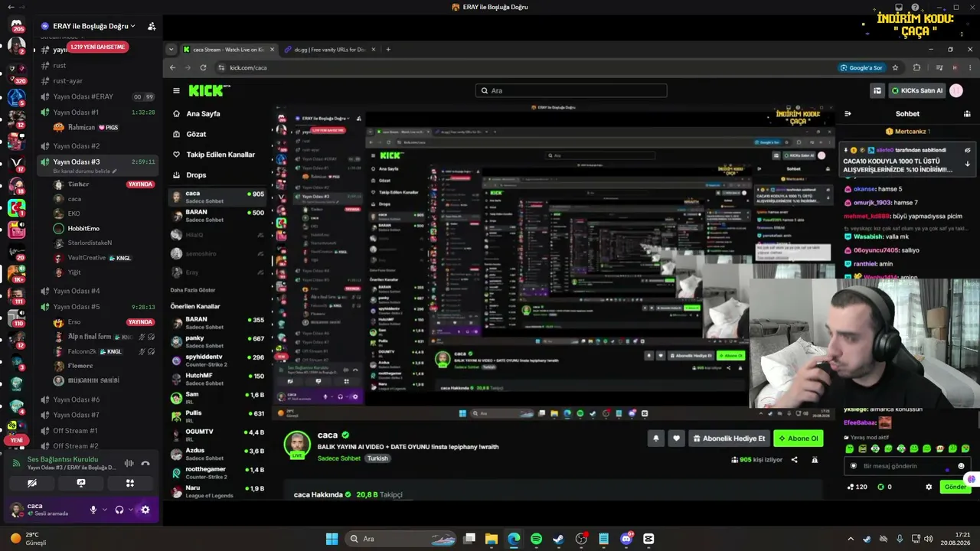Image resolution: width=980 pixels, height=551 pixels.
Task: Toggle pinned message visibility eye icon
Action: (x=968, y=150)
